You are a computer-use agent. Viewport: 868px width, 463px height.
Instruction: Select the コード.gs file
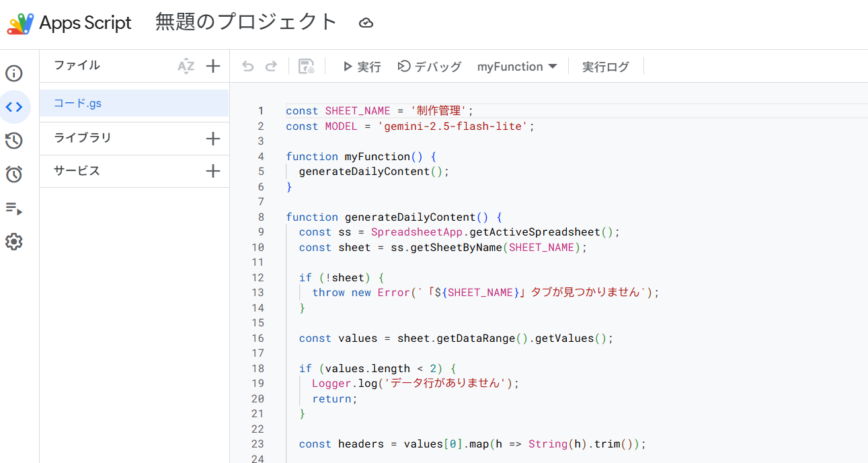click(134, 104)
